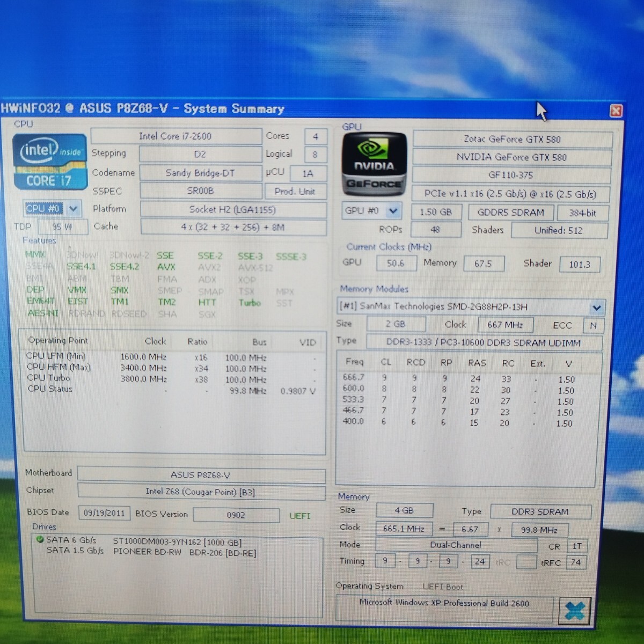Viewport: 644px width, 644px height.
Task: Click the tRFC 74 value
Action: [576, 562]
